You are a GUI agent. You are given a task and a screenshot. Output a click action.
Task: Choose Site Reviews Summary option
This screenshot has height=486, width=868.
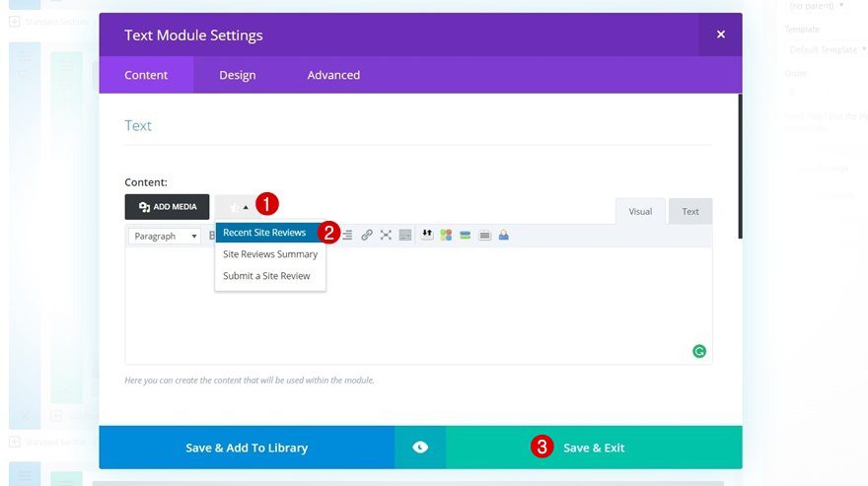(x=270, y=254)
